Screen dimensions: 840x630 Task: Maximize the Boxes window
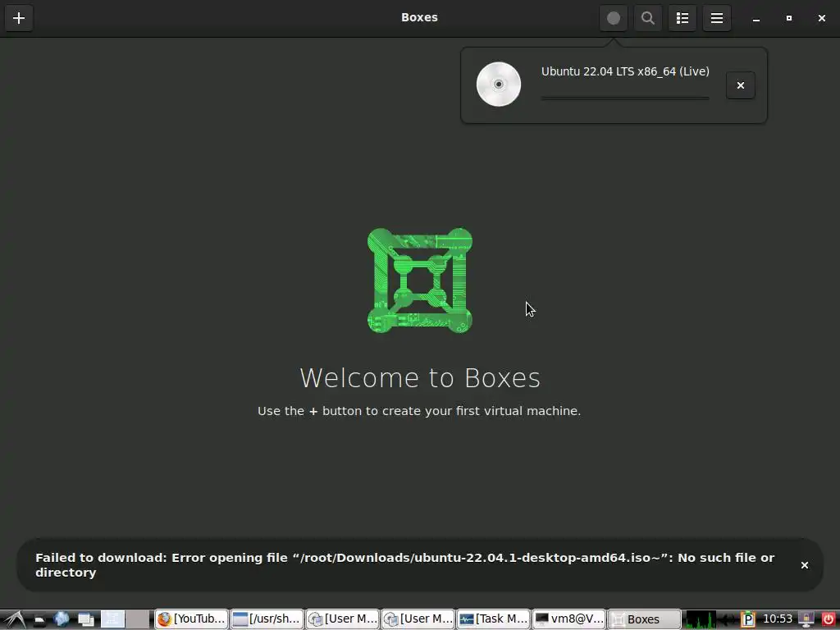[x=788, y=18]
